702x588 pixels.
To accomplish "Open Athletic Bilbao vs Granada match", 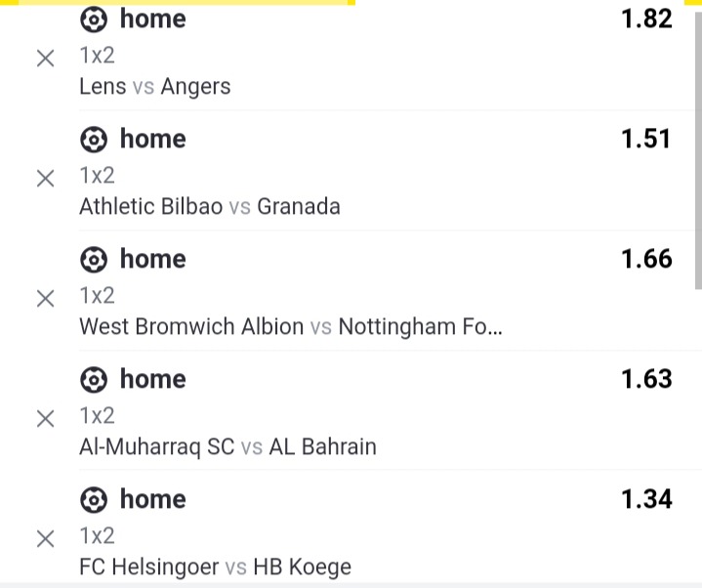I will 210,206.
